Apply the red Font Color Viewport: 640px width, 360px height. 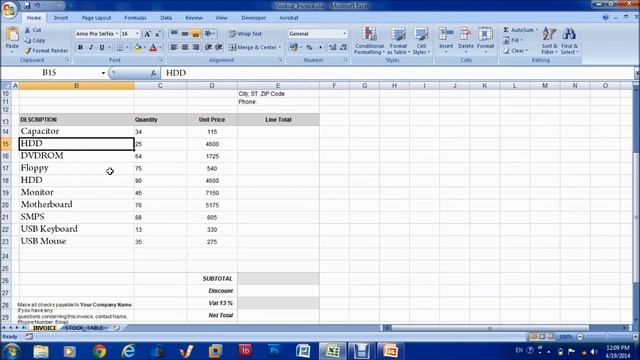point(153,48)
